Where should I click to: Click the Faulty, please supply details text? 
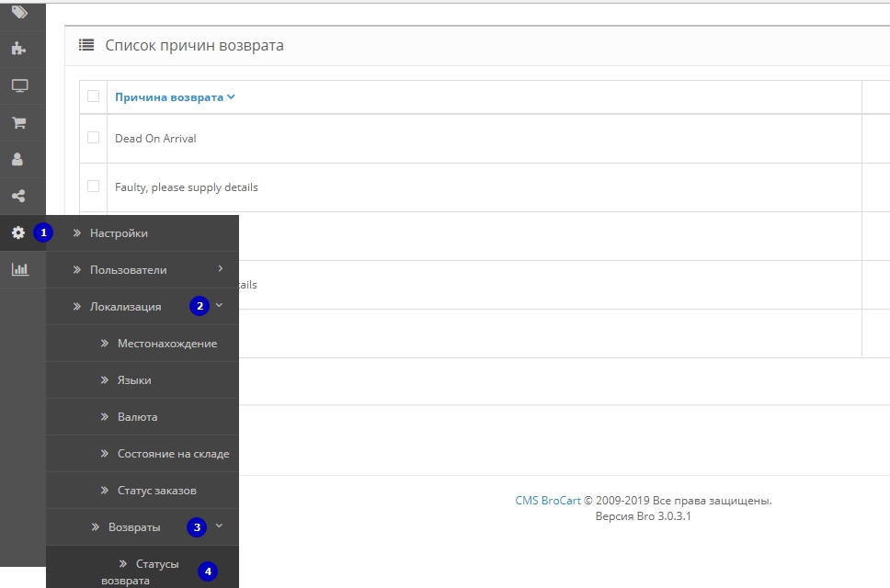click(186, 187)
